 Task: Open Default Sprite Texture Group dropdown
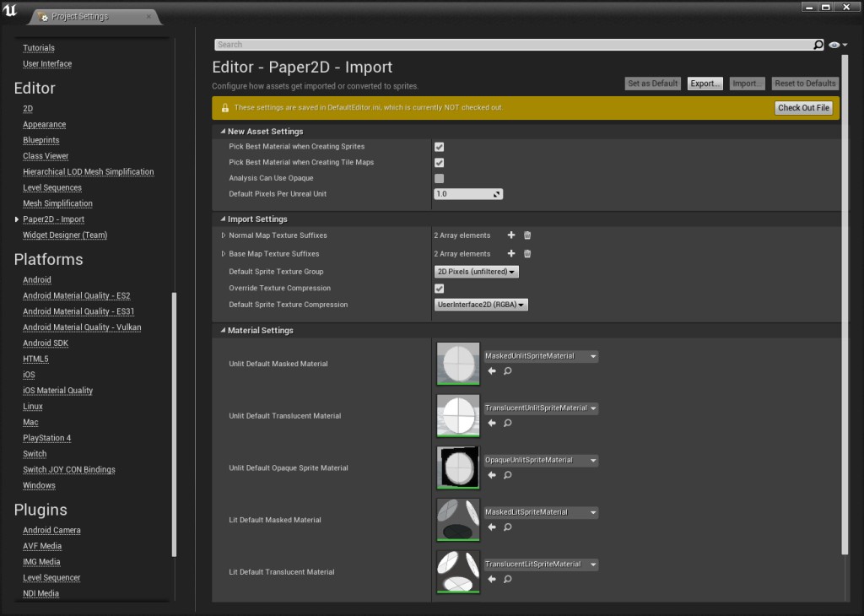(x=476, y=272)
